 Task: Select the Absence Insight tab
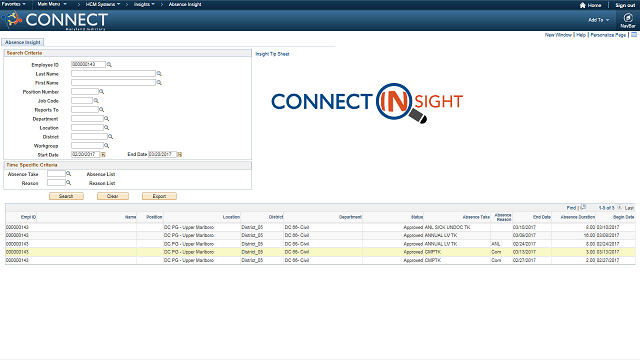(22, 42)
